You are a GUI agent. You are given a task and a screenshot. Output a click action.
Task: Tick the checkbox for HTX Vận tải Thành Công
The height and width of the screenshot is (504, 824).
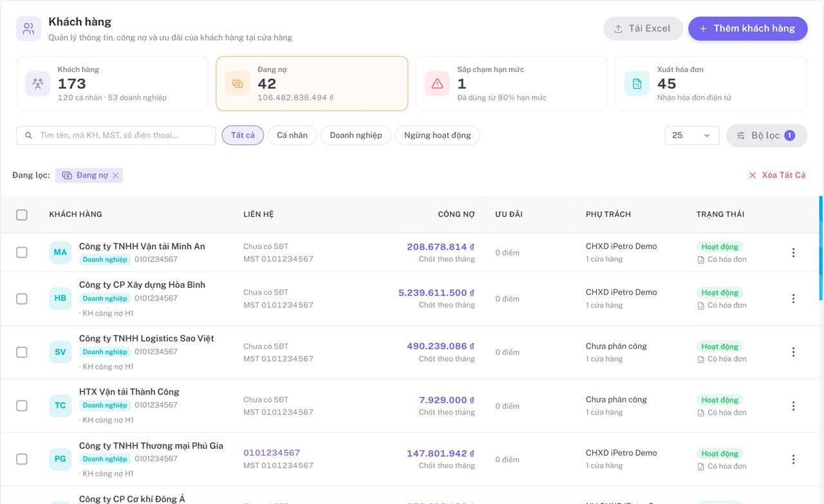tap(22, 406)
